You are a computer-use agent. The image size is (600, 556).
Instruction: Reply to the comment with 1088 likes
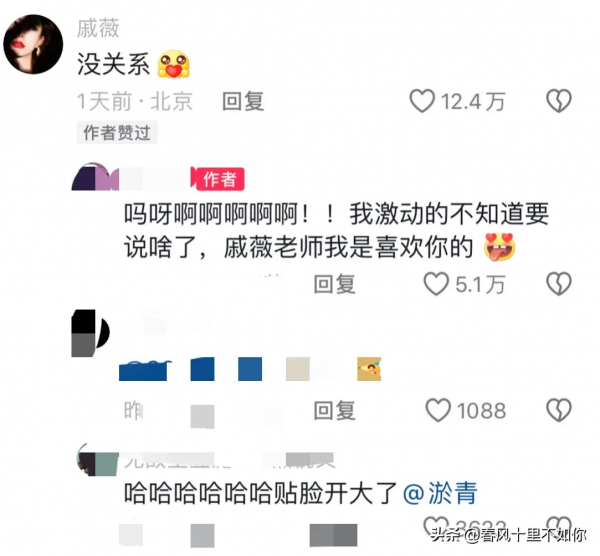pyautogui.click(x=334, y=411)
